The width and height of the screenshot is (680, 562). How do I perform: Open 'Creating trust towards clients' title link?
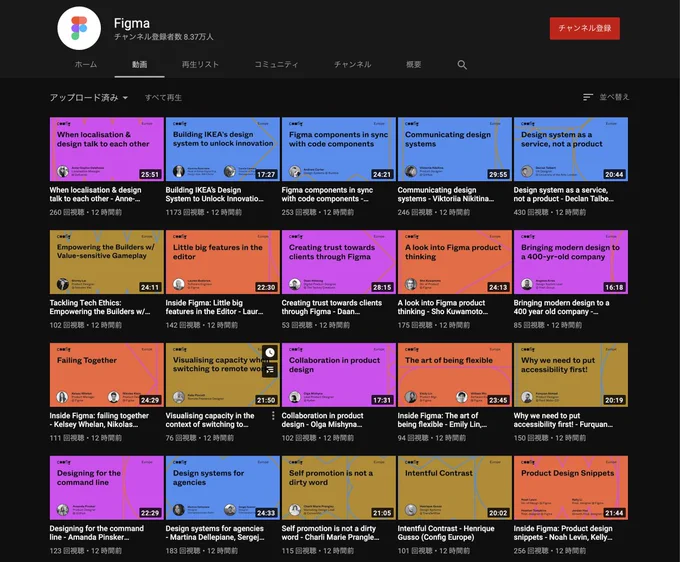[332, 307]
